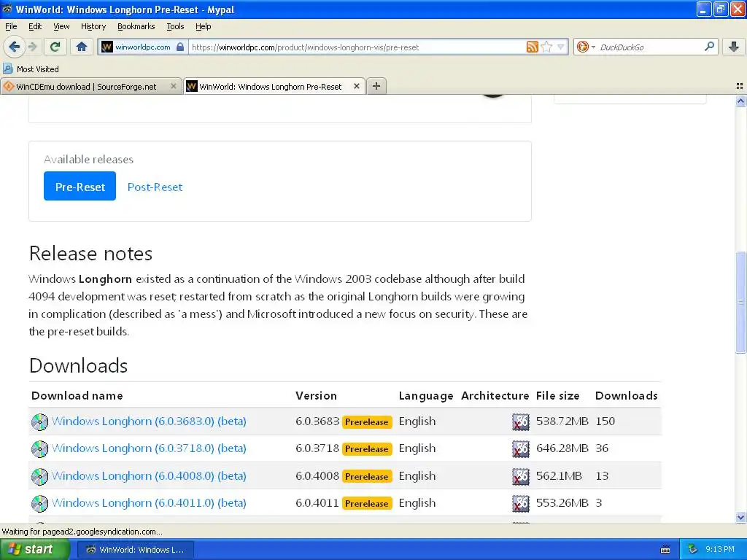Open Windows Longhorn (6.0.4008.0) beta download
Viewport: 747px width, 560px height.
(x=149, y=476)
